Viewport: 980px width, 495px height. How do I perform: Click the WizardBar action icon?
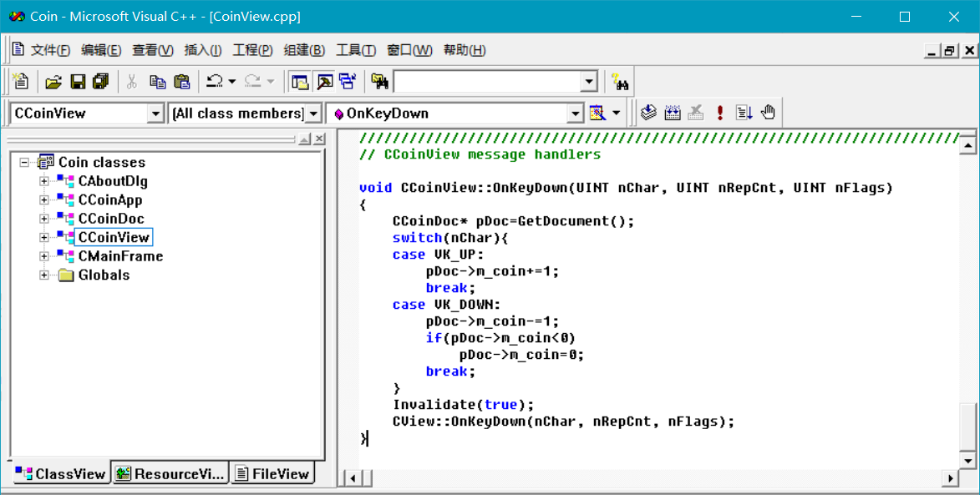point(597,113)
